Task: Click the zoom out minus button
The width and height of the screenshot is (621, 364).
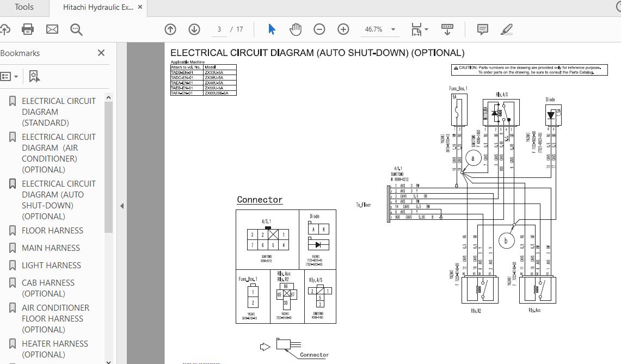Action: [x=319, y=29]
